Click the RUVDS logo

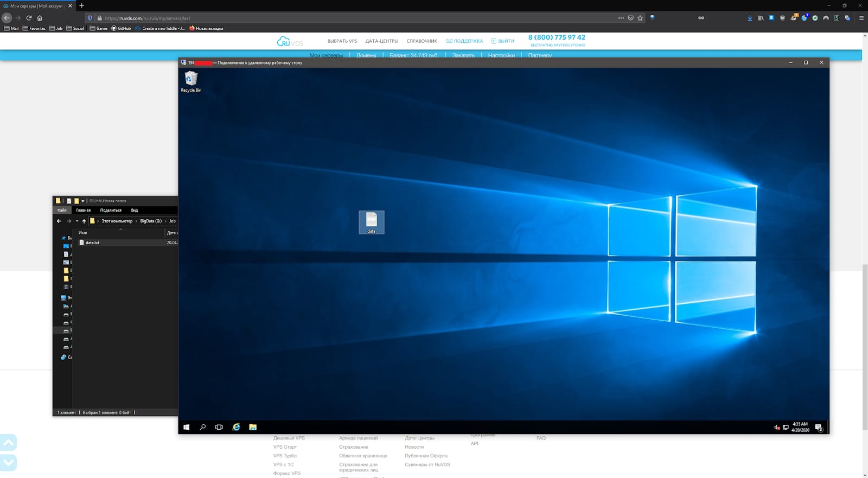(290, 41)
